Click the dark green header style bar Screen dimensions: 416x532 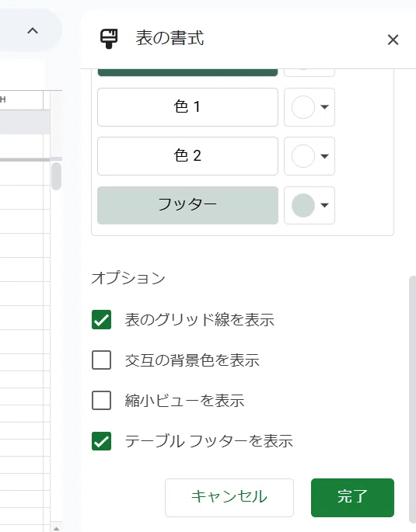pos(187,72)
